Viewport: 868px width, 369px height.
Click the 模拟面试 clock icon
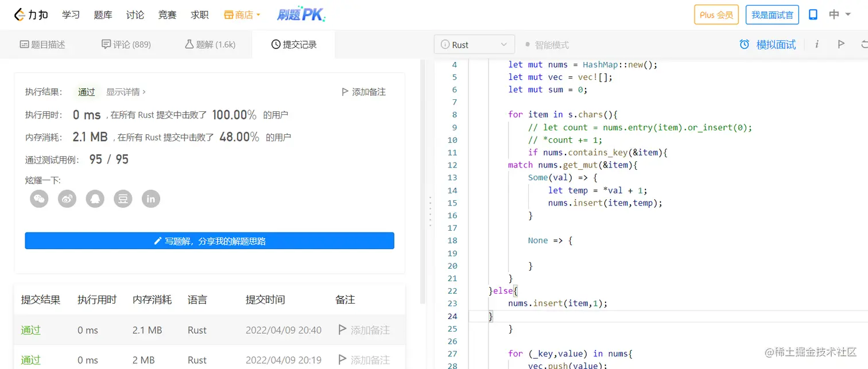[745, 44]
